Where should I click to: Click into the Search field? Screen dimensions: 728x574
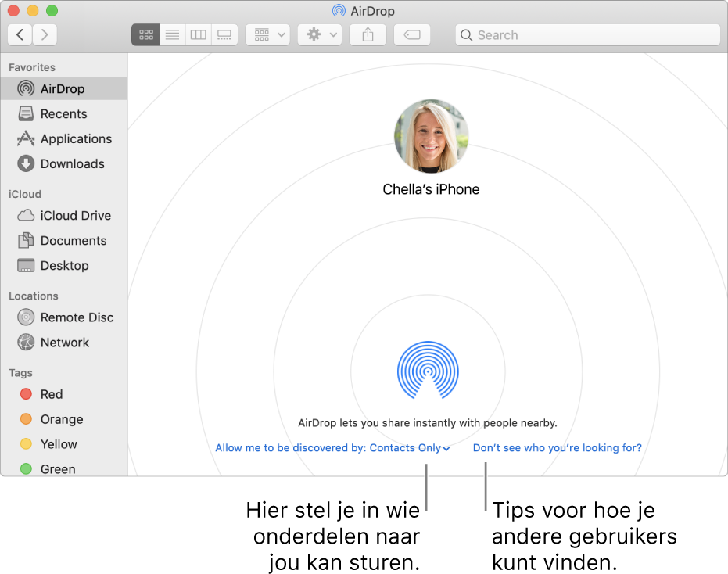tap(588, 35)
